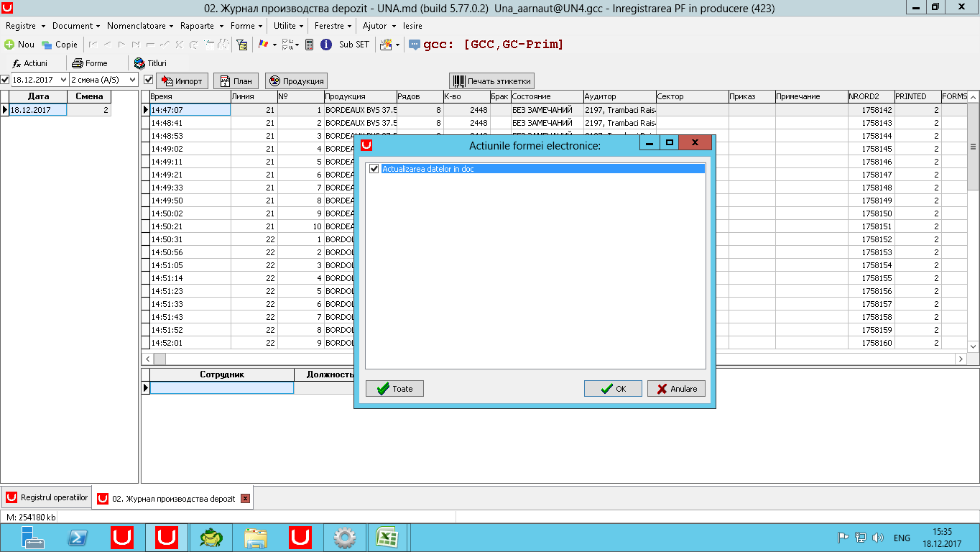
Task: Open the calculator icon in the toolbar
Action: (309, 45)
